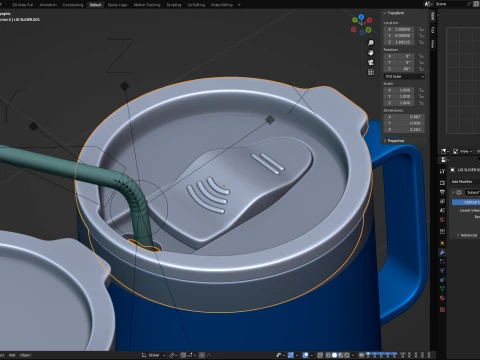Switch to Game Logic workspace tab
Viewport: 480px width, 360px height.
(x=117, y=5)
